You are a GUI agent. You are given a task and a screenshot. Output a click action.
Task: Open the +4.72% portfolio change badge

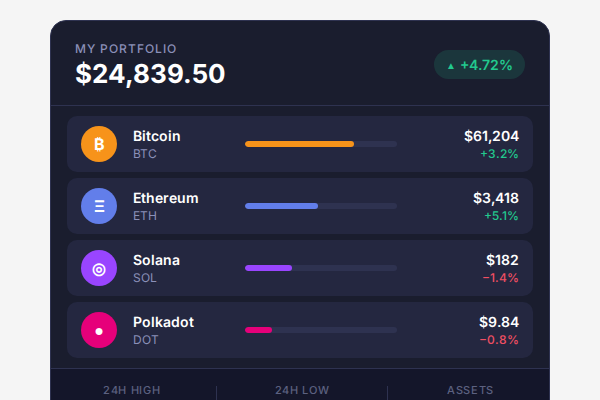[x=479, y=65]
